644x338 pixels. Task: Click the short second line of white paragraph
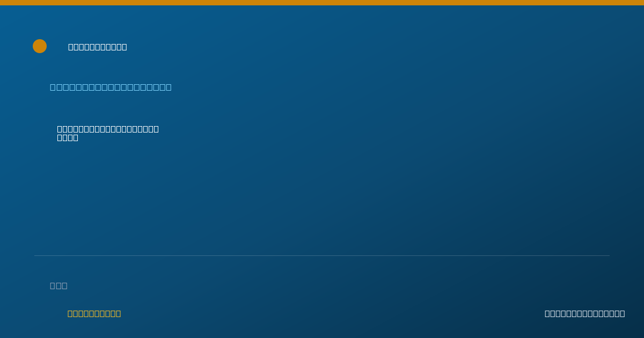[x=68, y=137]
